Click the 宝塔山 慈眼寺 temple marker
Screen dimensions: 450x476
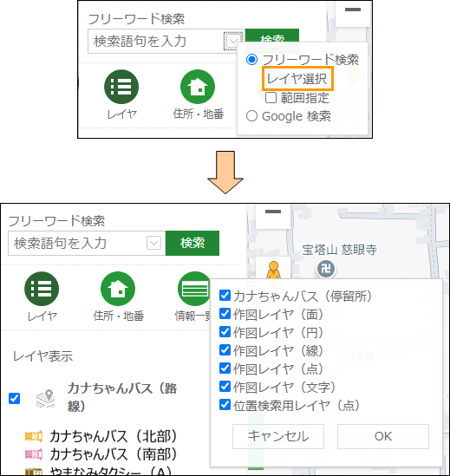pos(326,269)
